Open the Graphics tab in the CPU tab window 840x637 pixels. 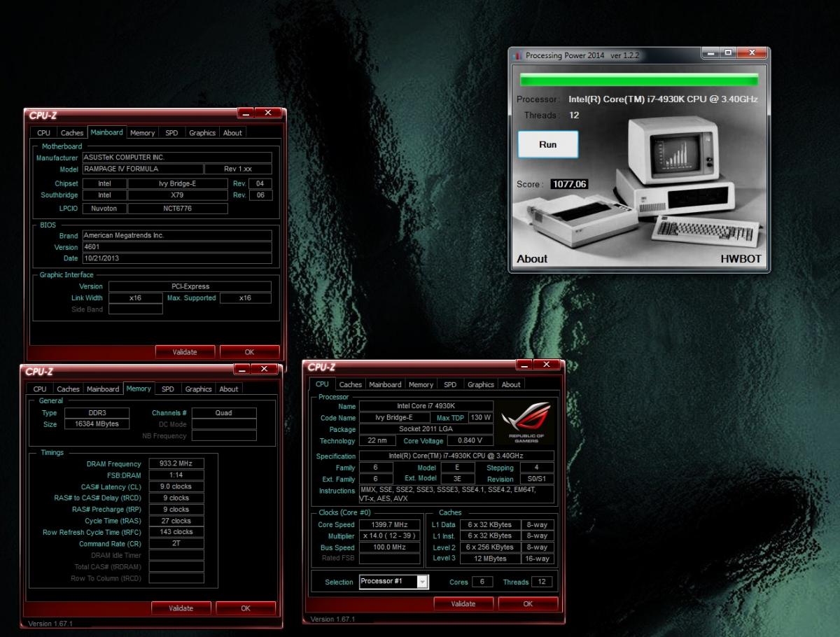[481, 384]
